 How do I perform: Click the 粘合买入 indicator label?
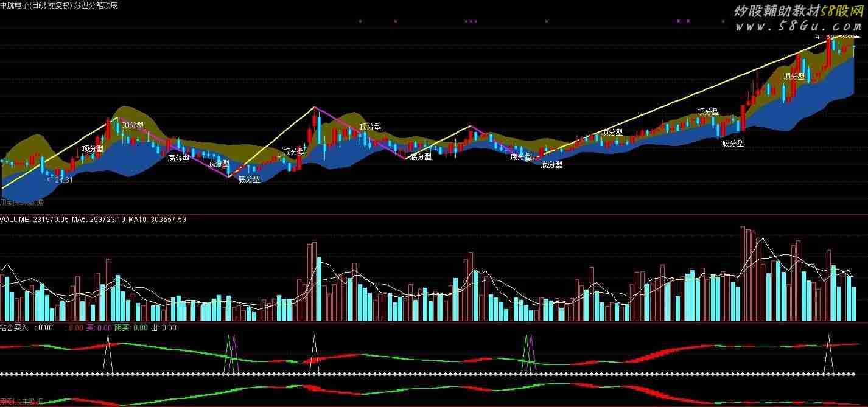point(15,328)
